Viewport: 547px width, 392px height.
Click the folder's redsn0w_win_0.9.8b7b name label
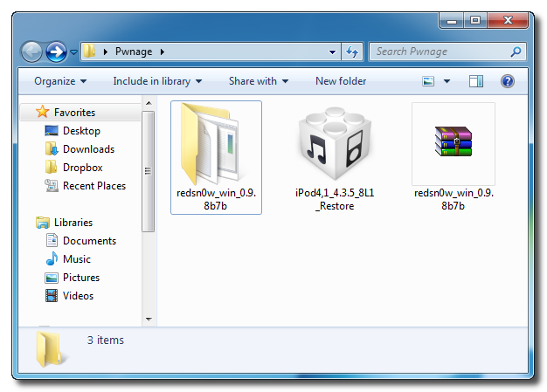(217, 199)
